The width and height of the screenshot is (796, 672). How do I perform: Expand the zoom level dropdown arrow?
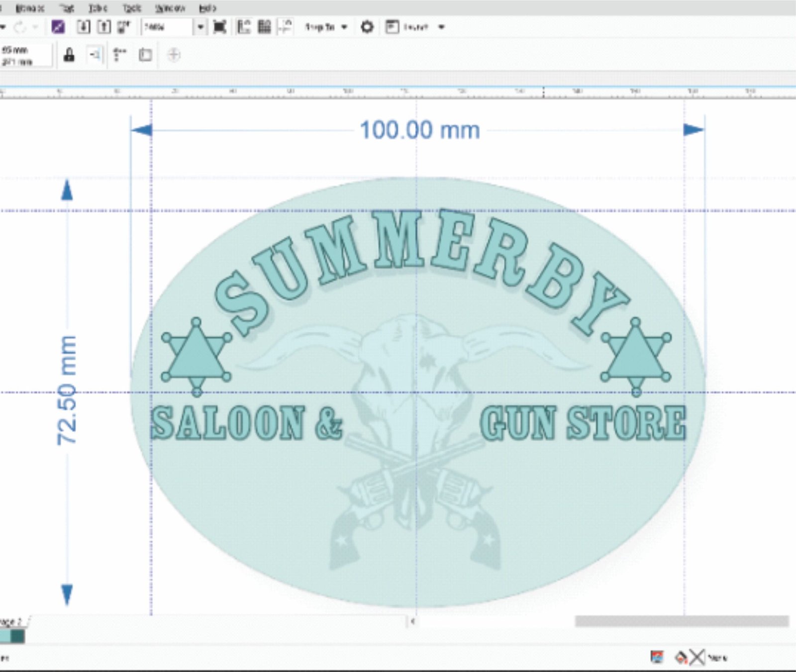coord(200,27)
